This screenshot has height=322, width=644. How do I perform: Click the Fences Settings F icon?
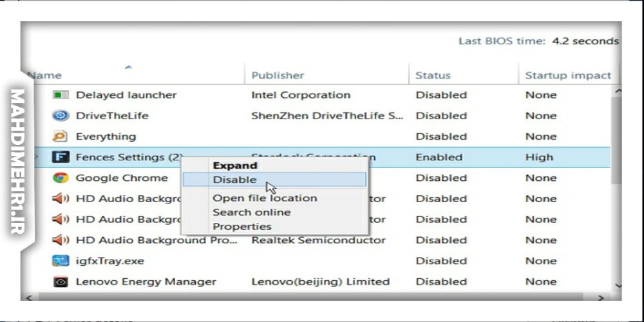(61, 157)
